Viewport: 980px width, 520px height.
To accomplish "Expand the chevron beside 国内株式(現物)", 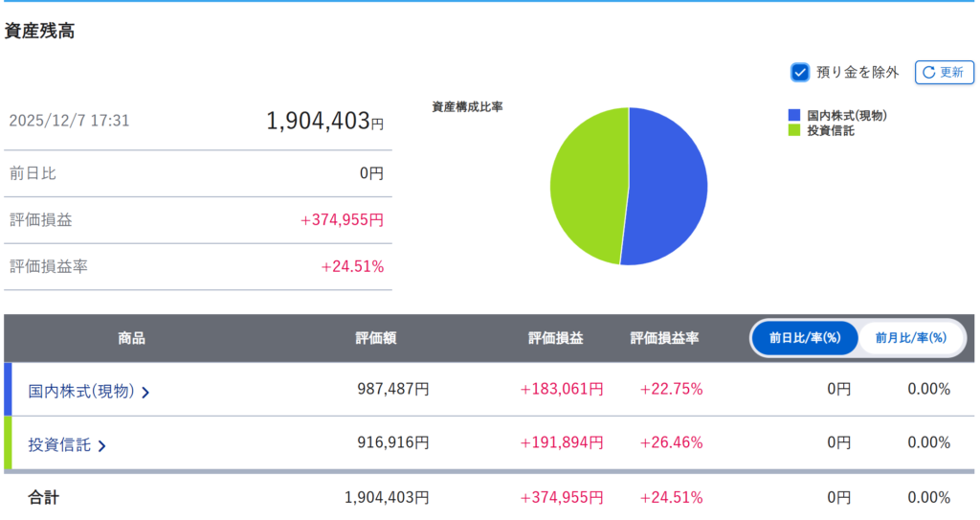I will coord(145,392).
